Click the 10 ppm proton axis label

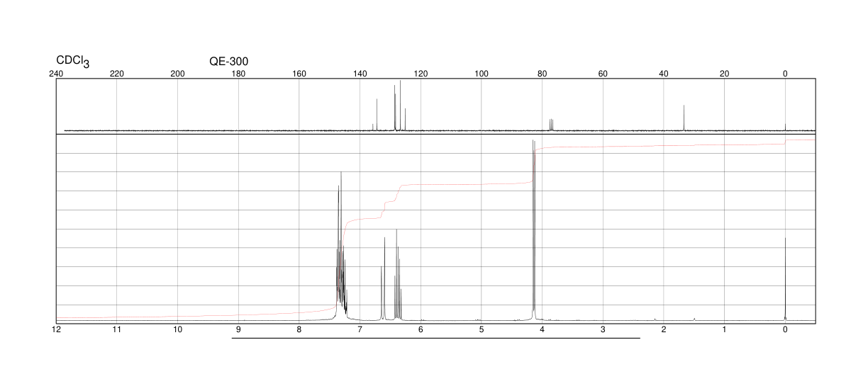[x=178, y=330]
